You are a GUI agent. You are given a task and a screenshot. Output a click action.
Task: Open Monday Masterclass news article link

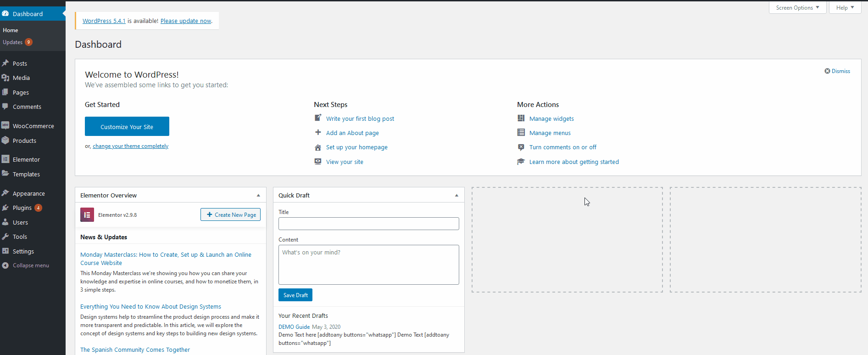click(166, 259)
